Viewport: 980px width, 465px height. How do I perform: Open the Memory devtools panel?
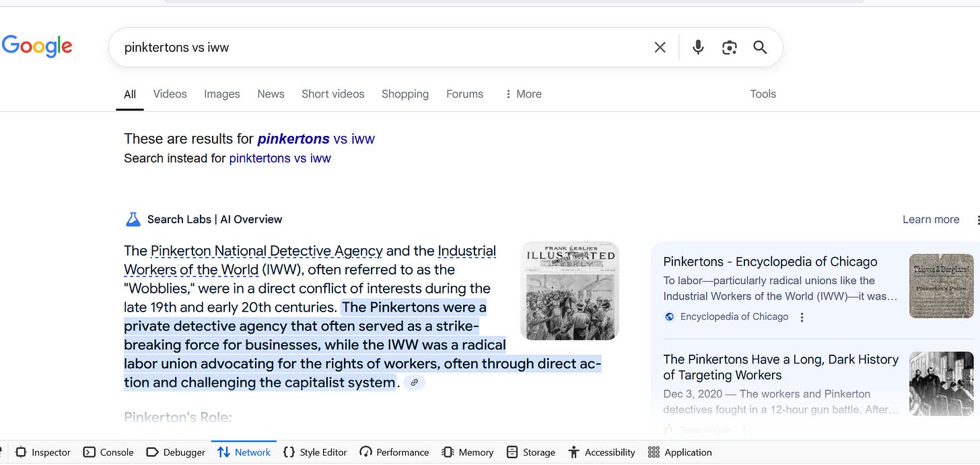tap(468, 452)
